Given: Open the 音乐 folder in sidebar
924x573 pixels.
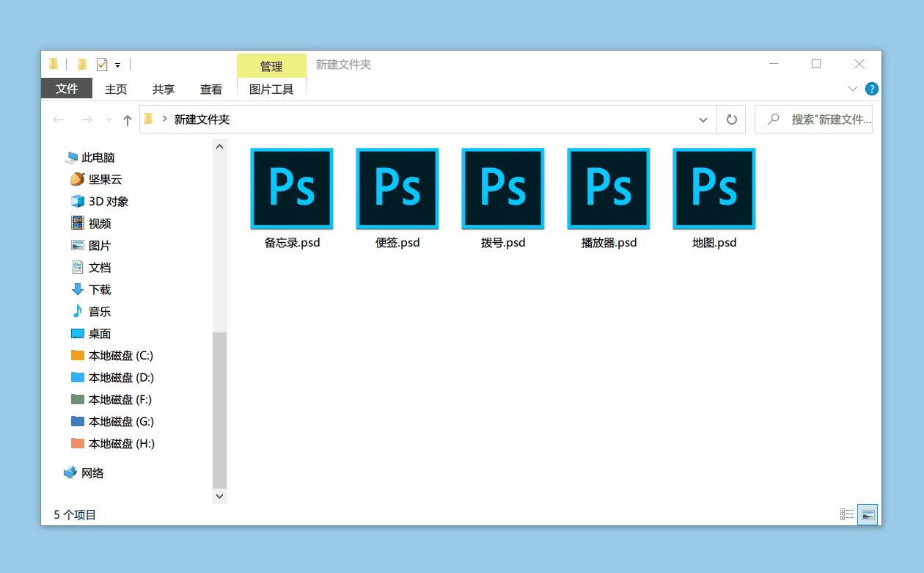Looking at the screenshot, I should point(91,312).
